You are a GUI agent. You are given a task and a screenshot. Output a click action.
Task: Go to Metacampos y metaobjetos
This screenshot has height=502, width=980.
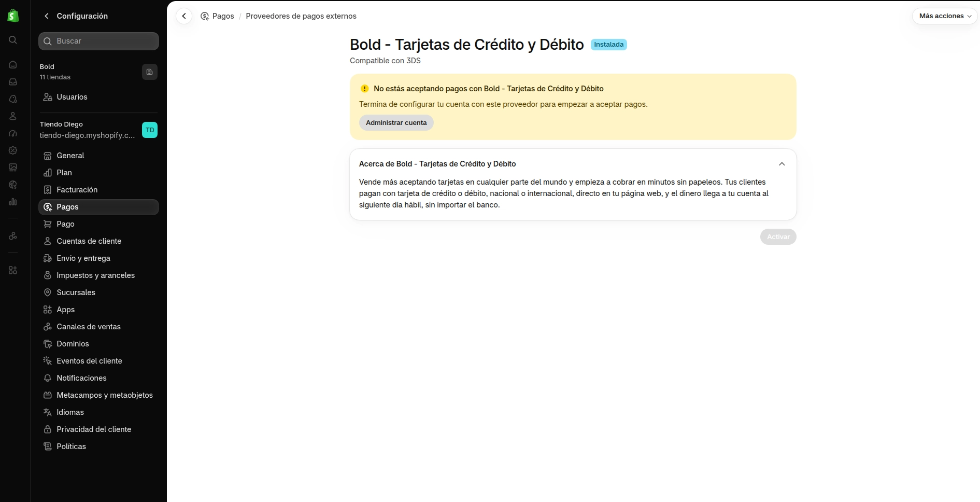pos(98,395)
